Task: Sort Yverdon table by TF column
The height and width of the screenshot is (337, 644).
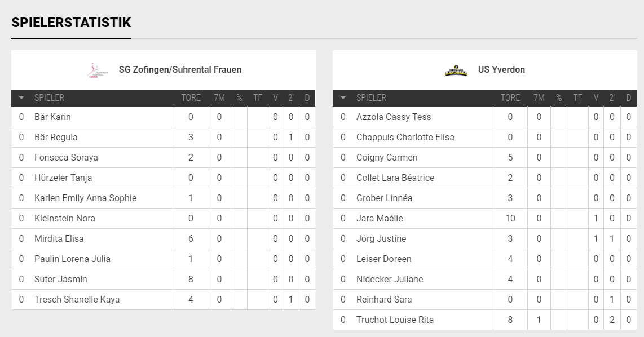Action: 577,98
